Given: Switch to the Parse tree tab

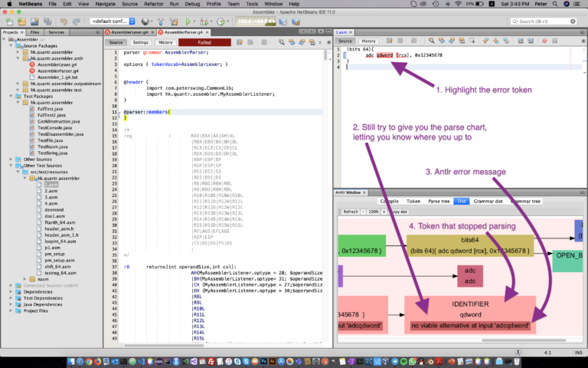Looking at the screenshot, I should [439, 202].
